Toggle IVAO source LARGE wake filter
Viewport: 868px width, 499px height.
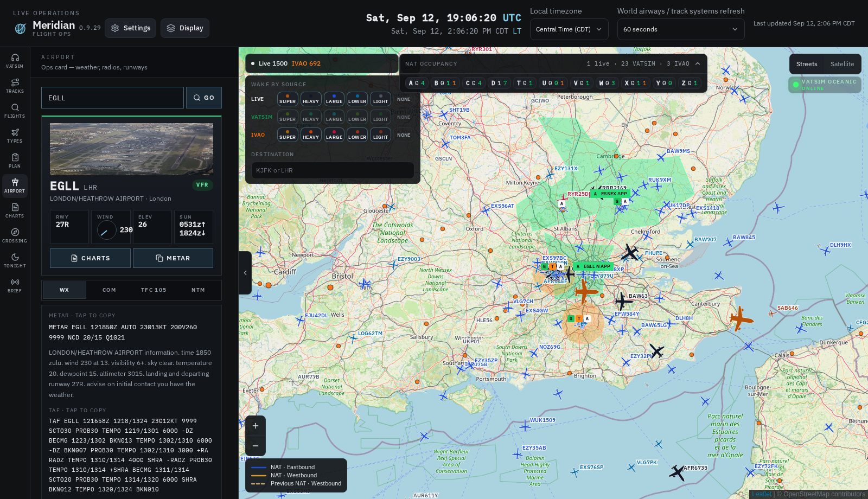334,135
